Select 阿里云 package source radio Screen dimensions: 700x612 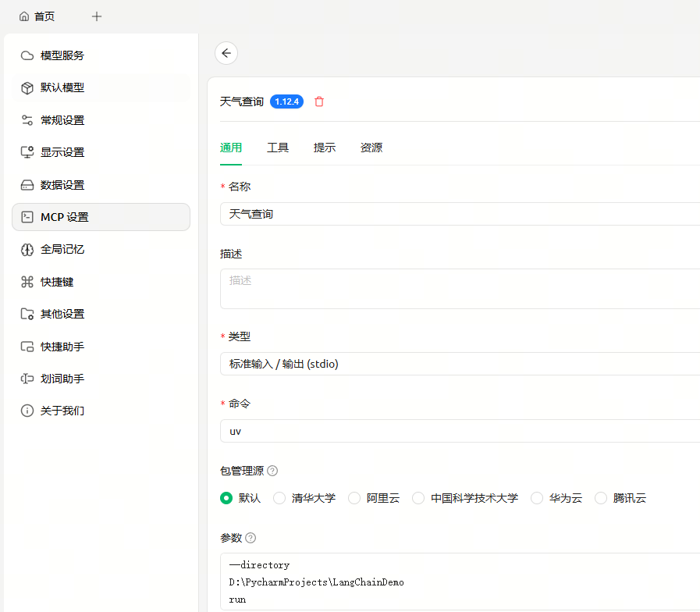pyautogui.click(x=354, y=498)
